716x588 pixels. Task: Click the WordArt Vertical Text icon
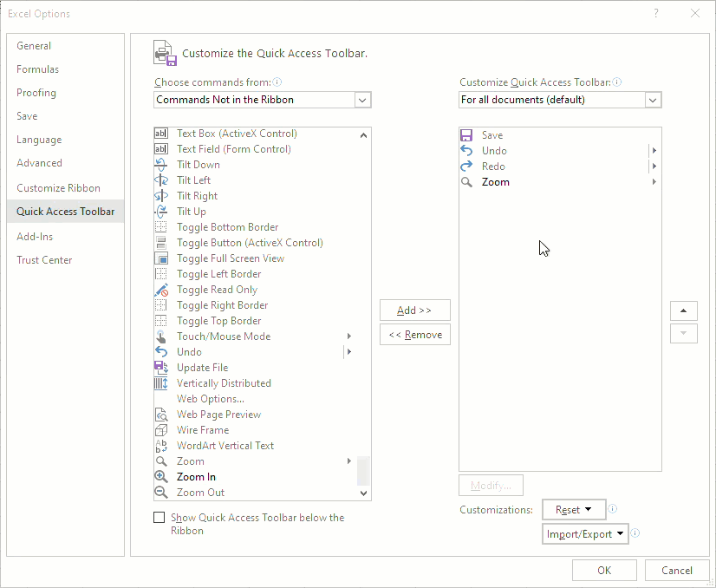pos(160,446)
